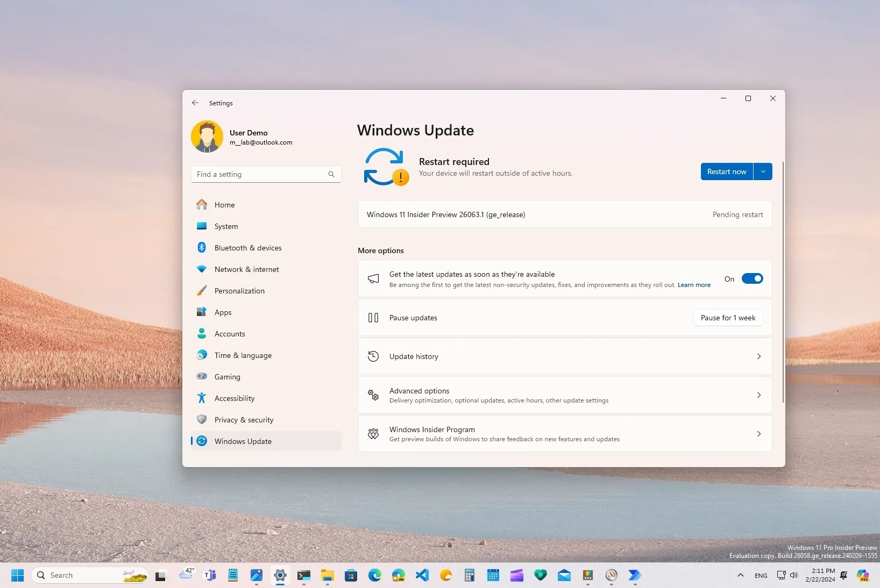This screenshot has height=588, width=880.
Task: Select Bluetooth & devices menu item
Action: click(266, 248)
